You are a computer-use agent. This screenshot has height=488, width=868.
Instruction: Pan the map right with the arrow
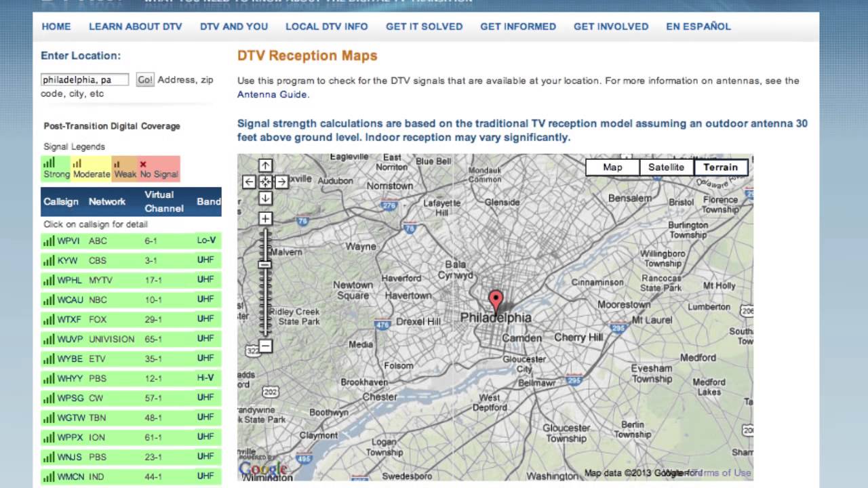point(281,182)
